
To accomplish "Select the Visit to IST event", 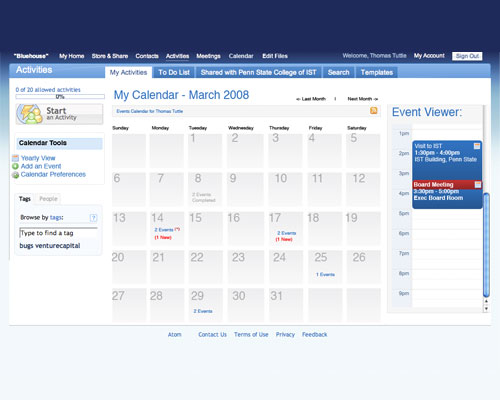I will 447,161.
